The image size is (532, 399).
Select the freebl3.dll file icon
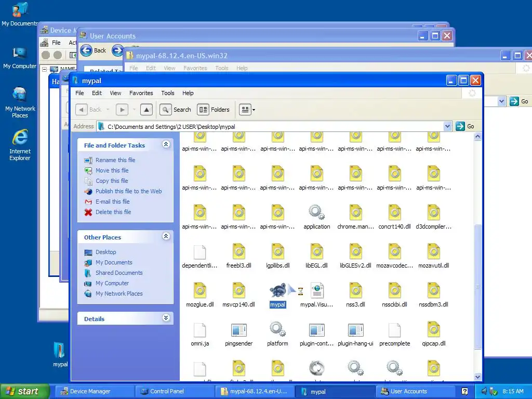point(238,252)
